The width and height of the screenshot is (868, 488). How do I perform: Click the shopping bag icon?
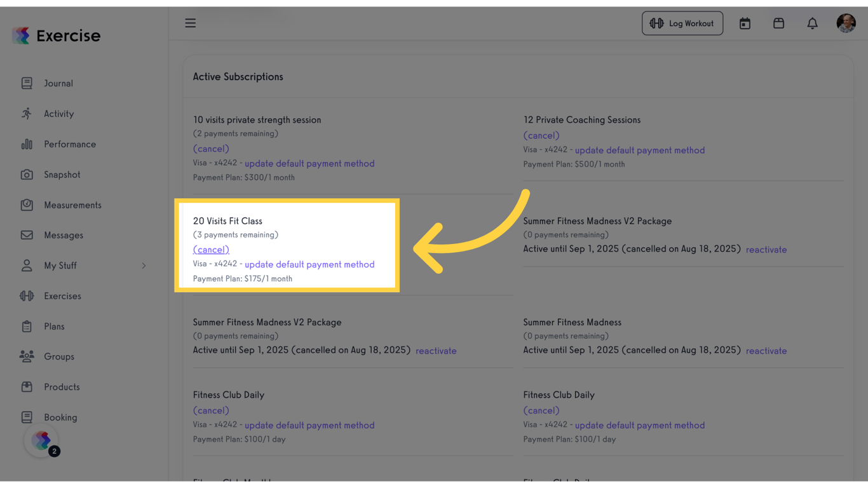778,23
